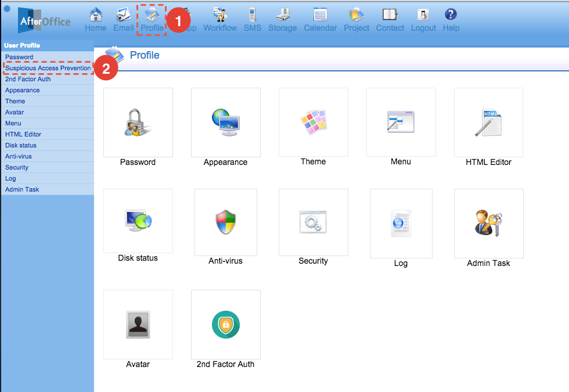The width and height of the screenshot is (569, 392).
Task: Click the Appearance label under its tile
Action: (x=225, y=162)
